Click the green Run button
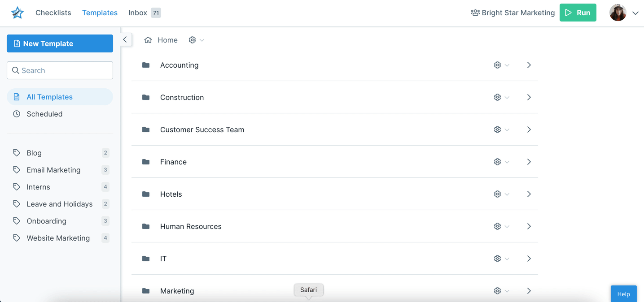The image size is (644, 302). click(578, 13)
